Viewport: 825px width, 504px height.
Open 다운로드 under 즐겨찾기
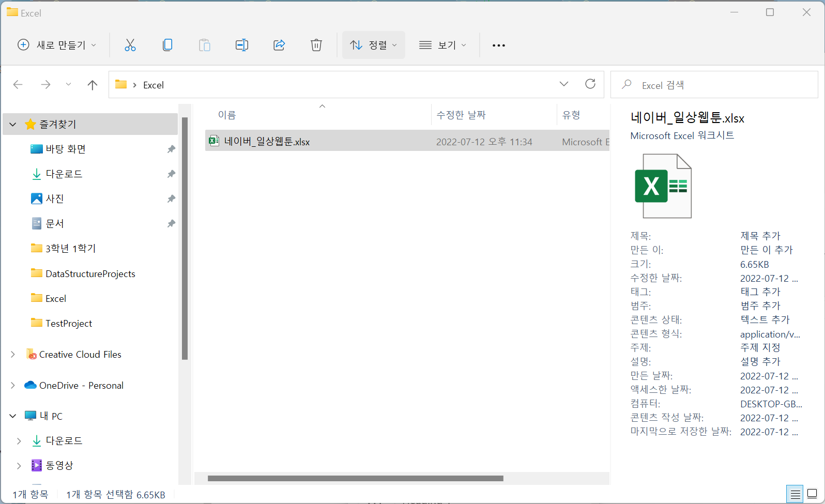[x=64, y=174]
